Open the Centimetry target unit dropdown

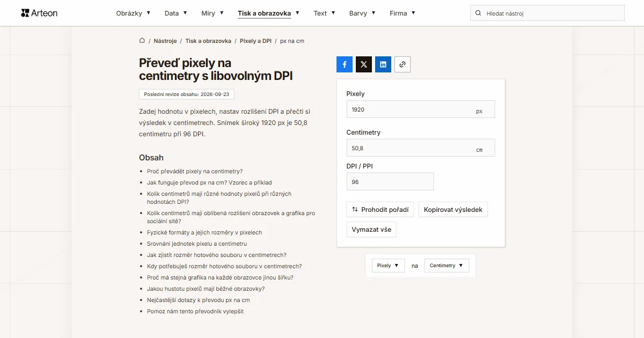click(447, 266)
